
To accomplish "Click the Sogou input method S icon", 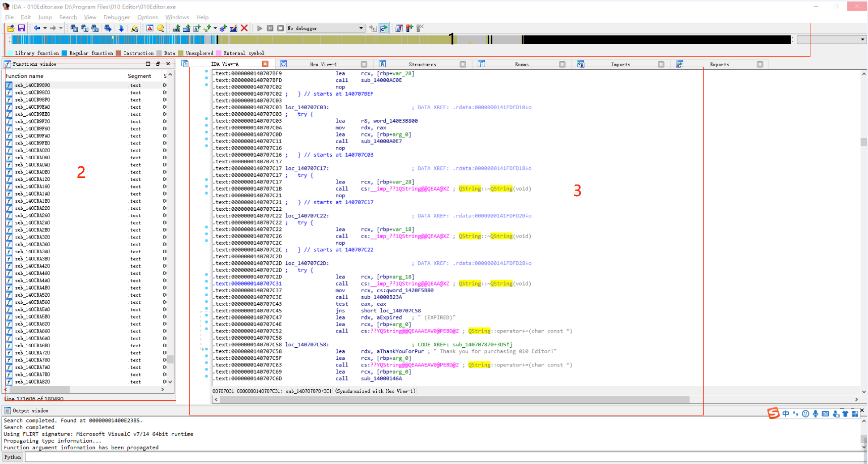I will tap(773, 413).
